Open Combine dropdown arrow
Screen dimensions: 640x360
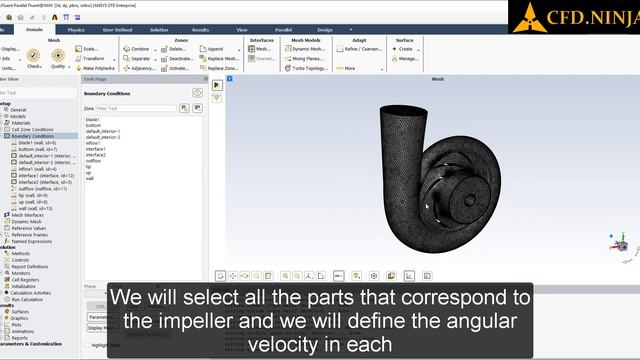[155, 49]
